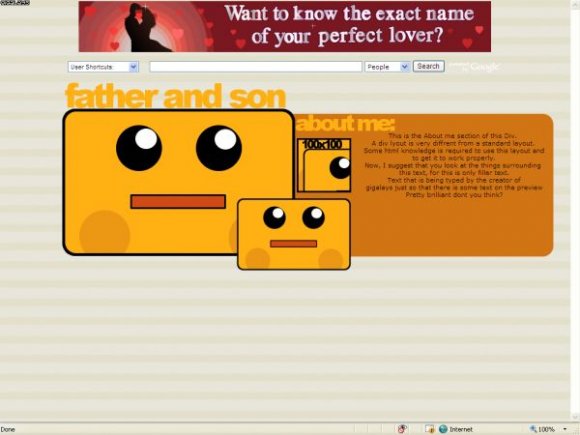
Task: Click the kissing couple silhouette in banner
Action: [x=145, y=28]
